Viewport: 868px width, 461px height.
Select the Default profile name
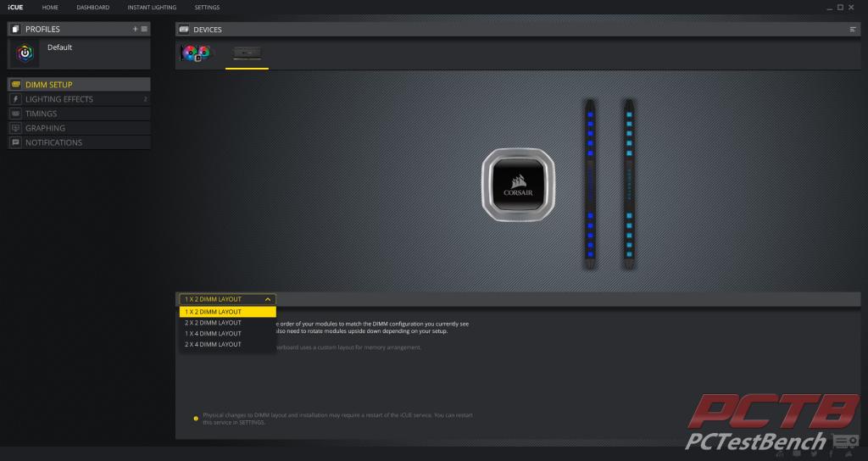pyautogui.click(x=60, y=47)
